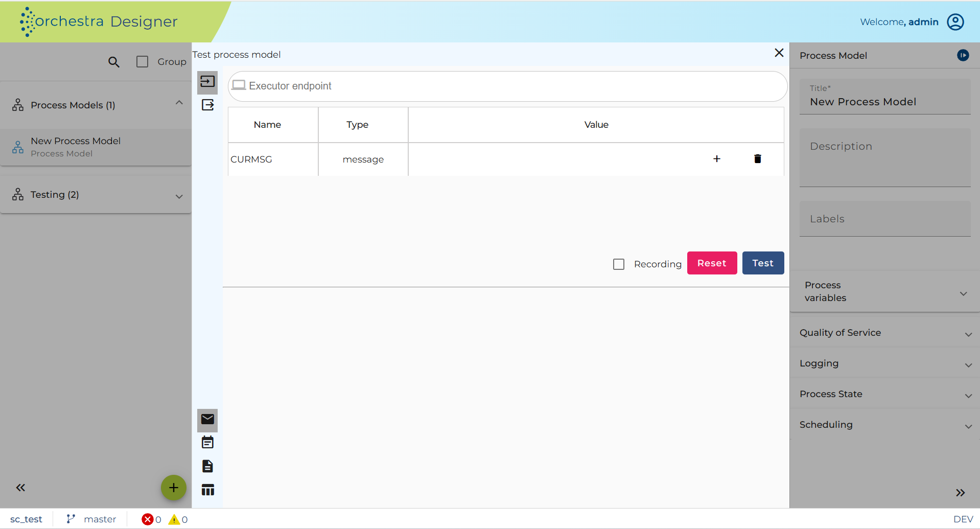980x529 pixels.
Task: Click the message type cell
Action: (363, 159)
